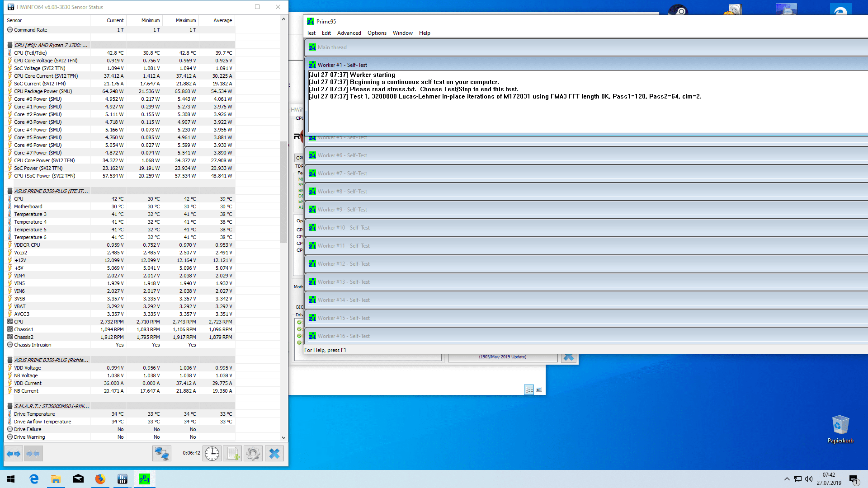Open the Help menu in Prime95
The height and width of the screenshot is (488, 868).
(425, 33)
